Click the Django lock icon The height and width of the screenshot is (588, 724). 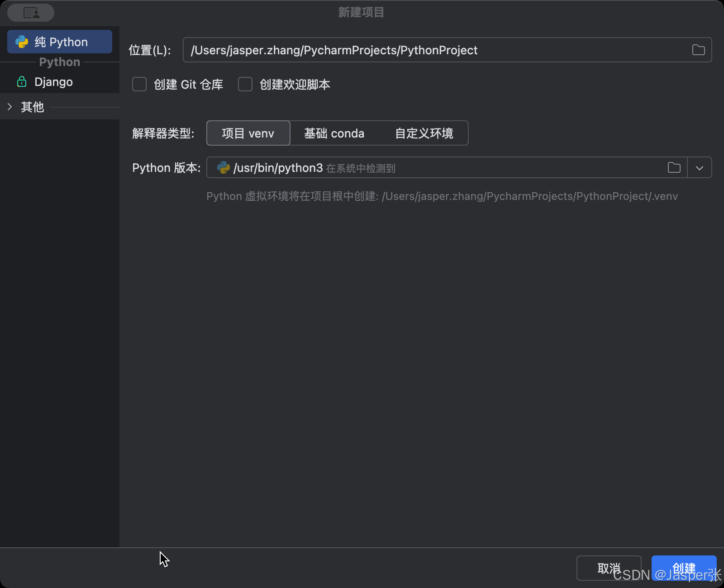(x=22, y=81)
